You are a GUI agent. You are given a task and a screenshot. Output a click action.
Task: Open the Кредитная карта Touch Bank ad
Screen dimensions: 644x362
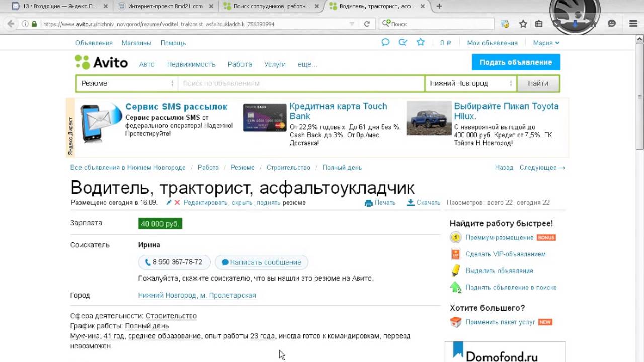click(339, 111)
